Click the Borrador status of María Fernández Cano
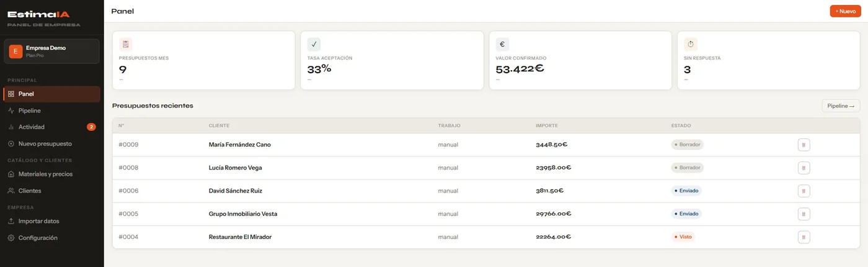 (688, 145)
